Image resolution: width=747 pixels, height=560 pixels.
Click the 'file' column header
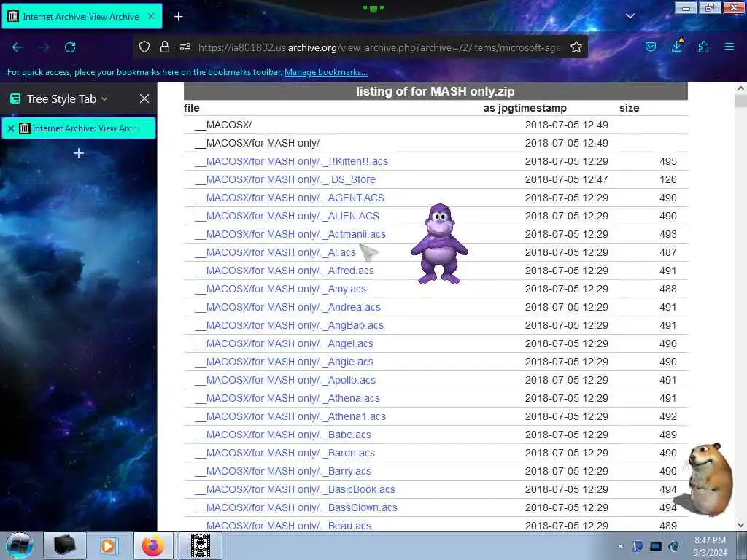tap(192, 108)
